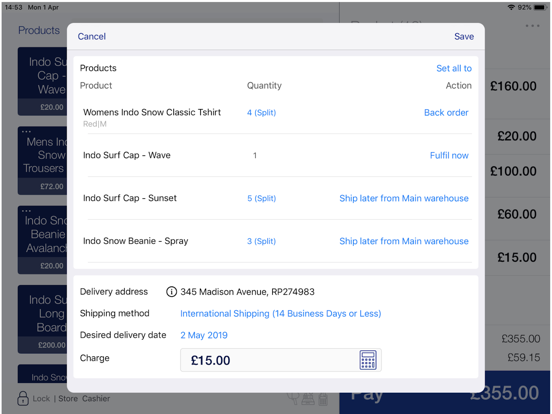
Task: Tap the Set all to link
Action: [454, 68]
